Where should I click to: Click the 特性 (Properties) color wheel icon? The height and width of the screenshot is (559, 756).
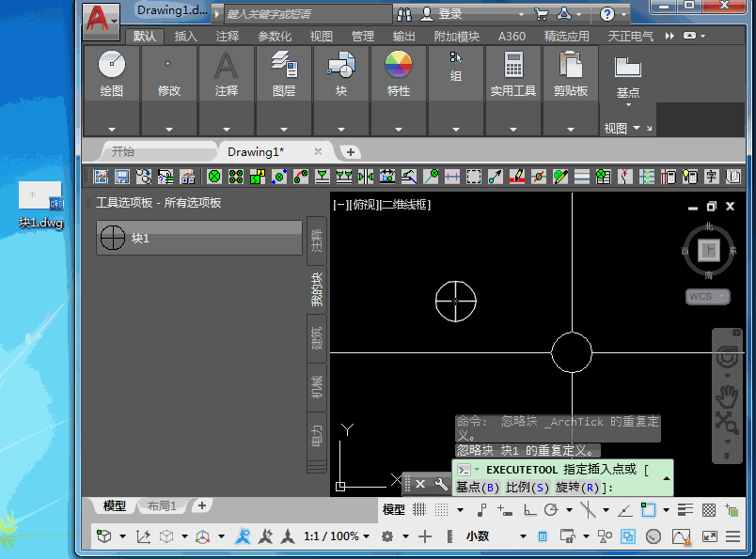click(x=399, y=66)
